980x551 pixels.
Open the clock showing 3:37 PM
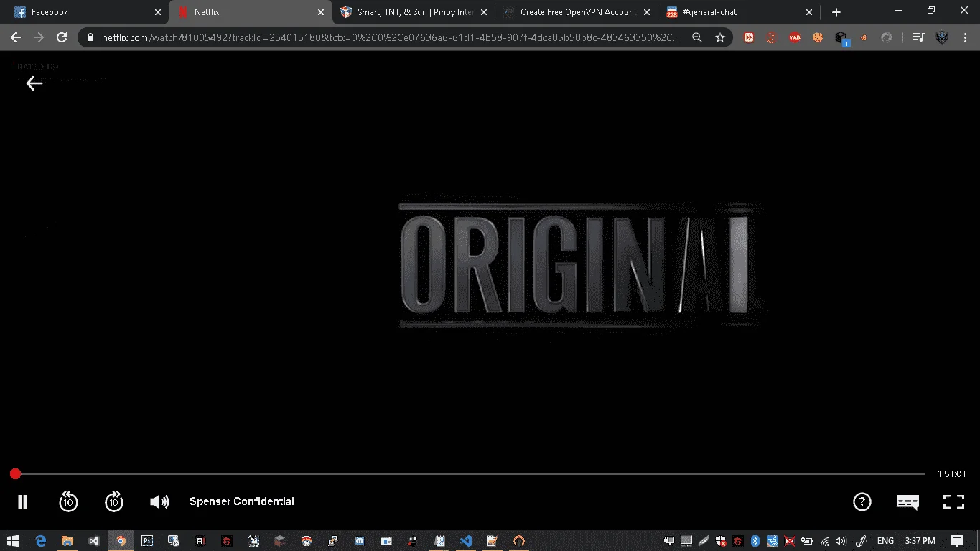[920, 541]
